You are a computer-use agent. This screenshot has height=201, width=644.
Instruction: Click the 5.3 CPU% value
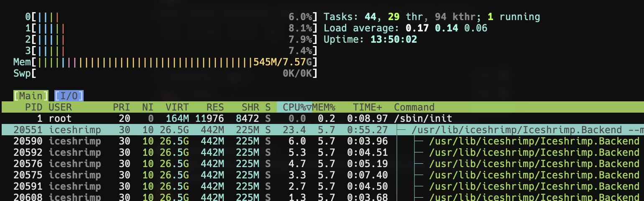click(297, 152)
